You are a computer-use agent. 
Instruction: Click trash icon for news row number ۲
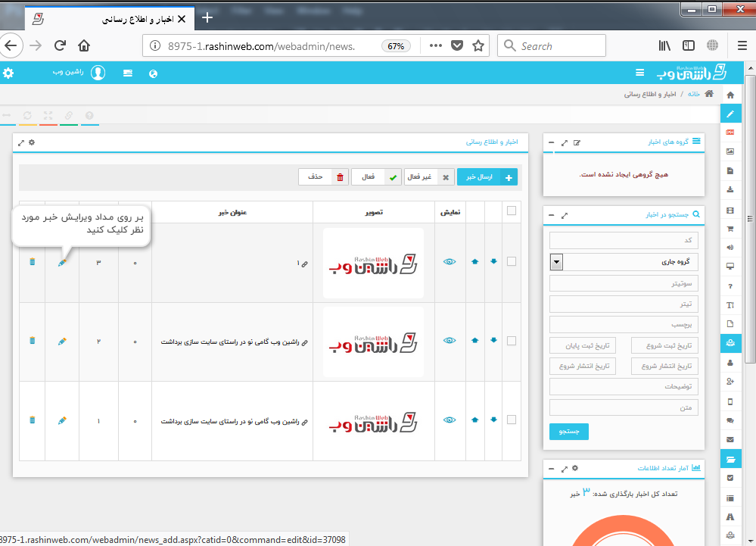coord(33,341)
